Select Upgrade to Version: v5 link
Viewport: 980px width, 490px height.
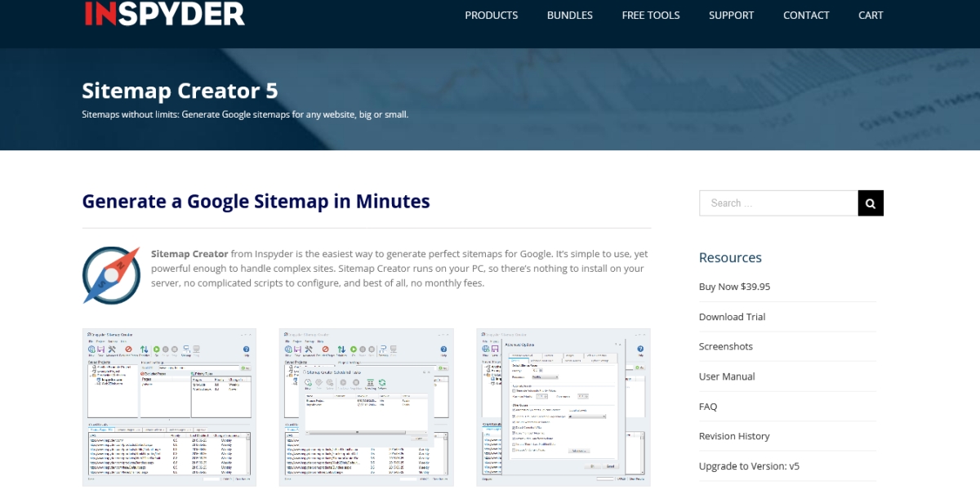(x=749, y=466)
